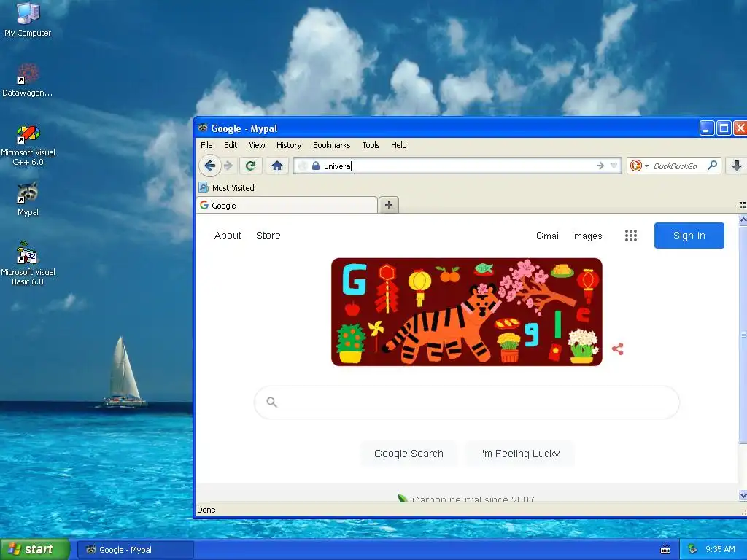Select the Microsoft Visual Basic 6.0 shortcut
This screenshot has width=747, height=560.
click(x=28, y=263)
